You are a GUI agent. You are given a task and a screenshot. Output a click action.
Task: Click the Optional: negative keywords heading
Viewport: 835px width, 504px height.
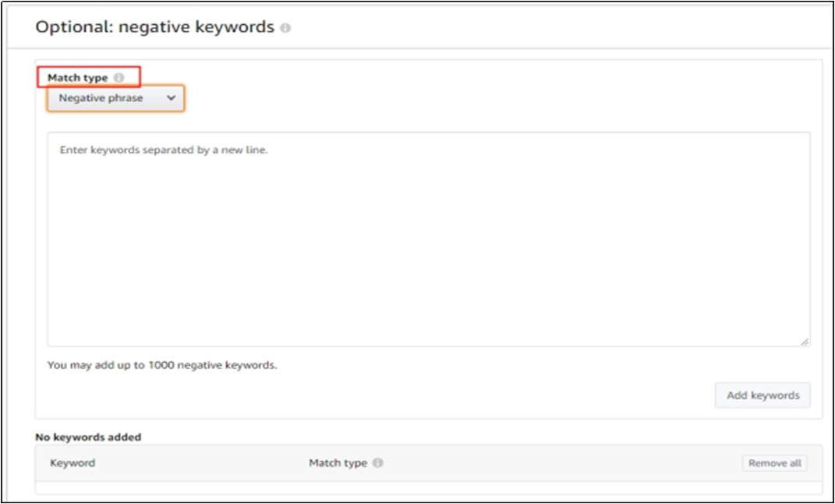154,27
